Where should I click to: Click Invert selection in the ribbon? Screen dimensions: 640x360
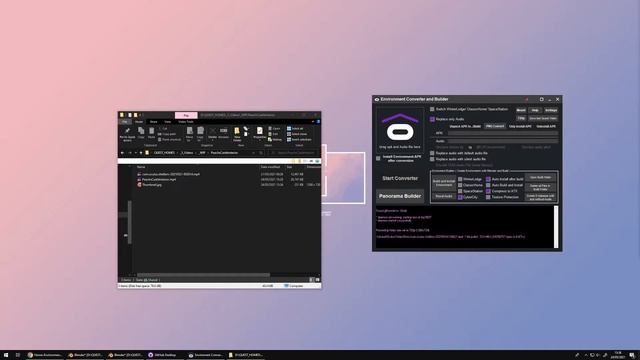[299, 140]
